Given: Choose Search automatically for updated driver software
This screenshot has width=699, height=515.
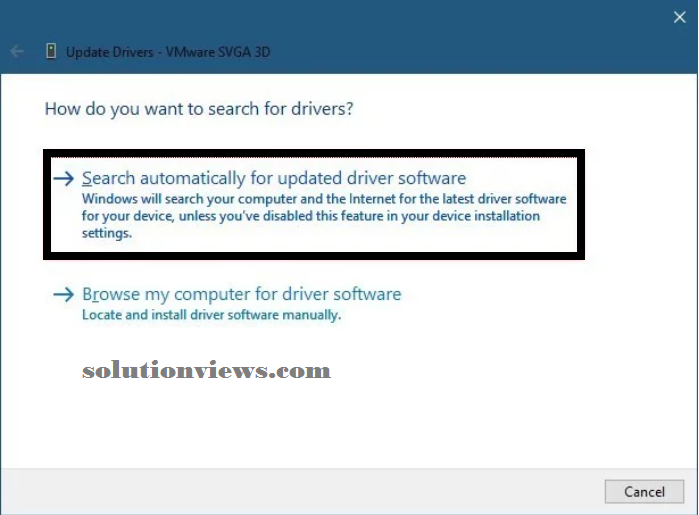Looking at the screenshot, I should coord(314,204).
